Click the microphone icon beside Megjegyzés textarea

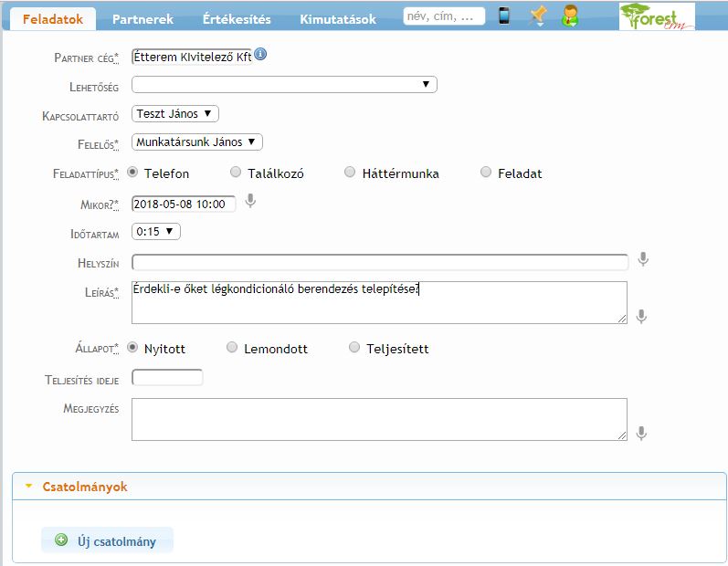[642, 433]
